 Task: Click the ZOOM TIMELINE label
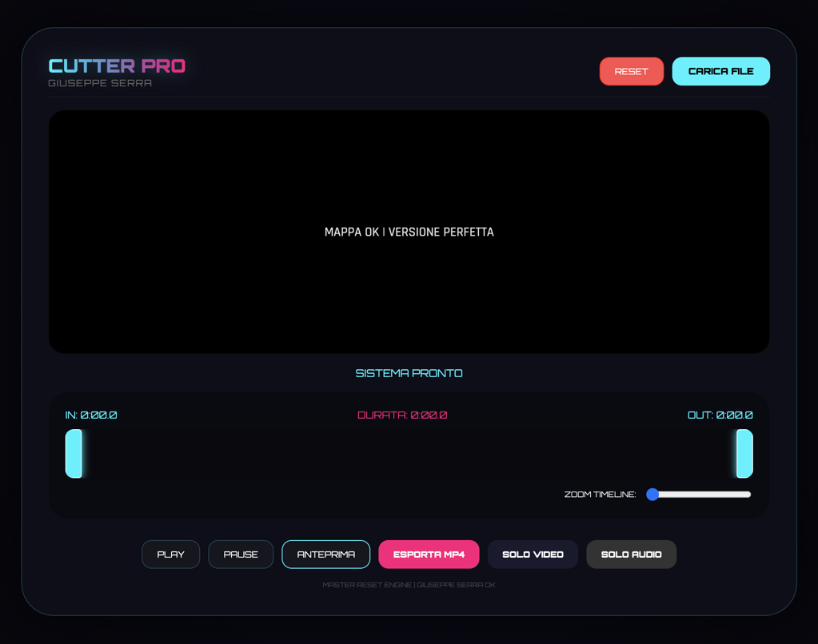tap(600, 495)
